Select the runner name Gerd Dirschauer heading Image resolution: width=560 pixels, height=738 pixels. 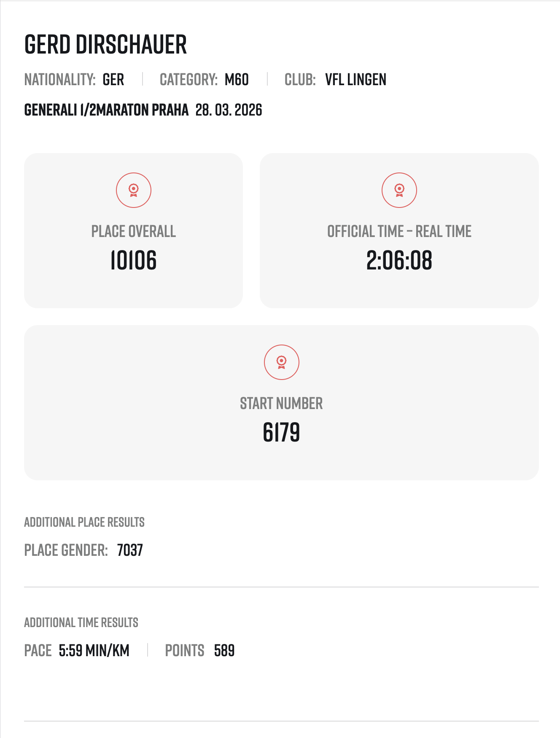point(105,44)
